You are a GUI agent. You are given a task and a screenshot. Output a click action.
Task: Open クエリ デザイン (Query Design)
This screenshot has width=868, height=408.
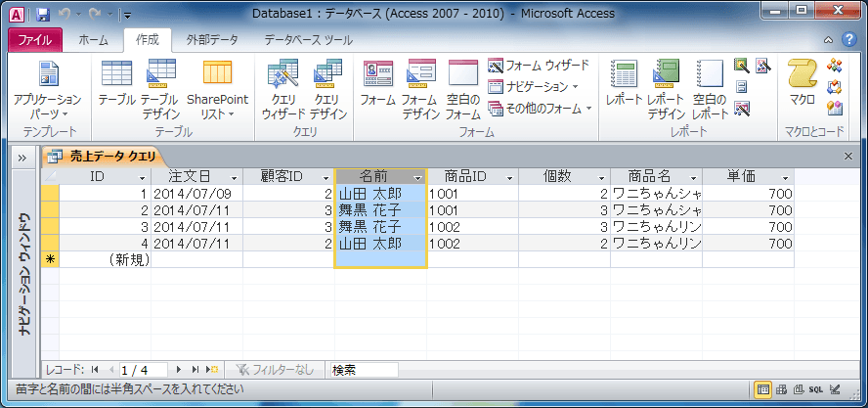click(x=327, y=89)
